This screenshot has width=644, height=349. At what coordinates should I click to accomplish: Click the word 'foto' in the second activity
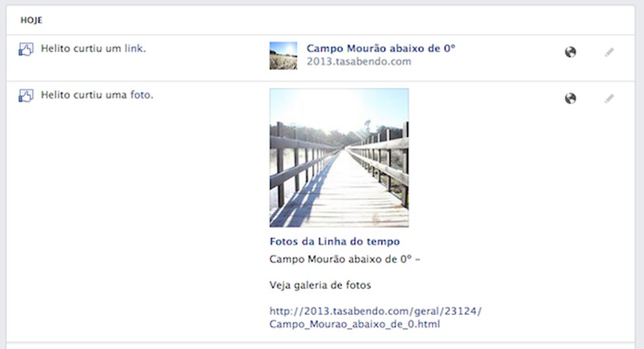pos(141,95)
